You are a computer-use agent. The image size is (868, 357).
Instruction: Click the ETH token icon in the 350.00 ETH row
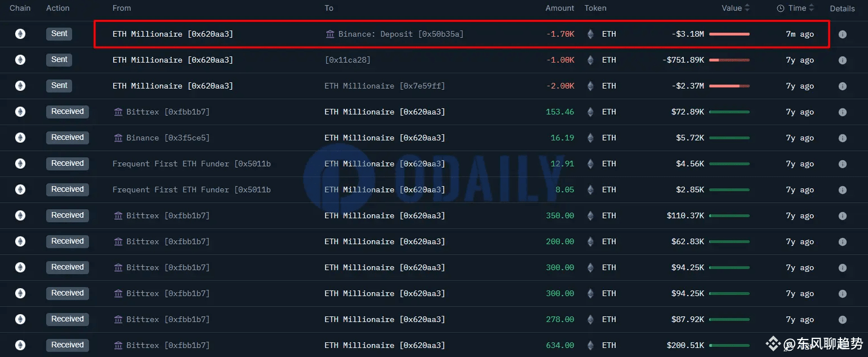click(x=590, y=215)
